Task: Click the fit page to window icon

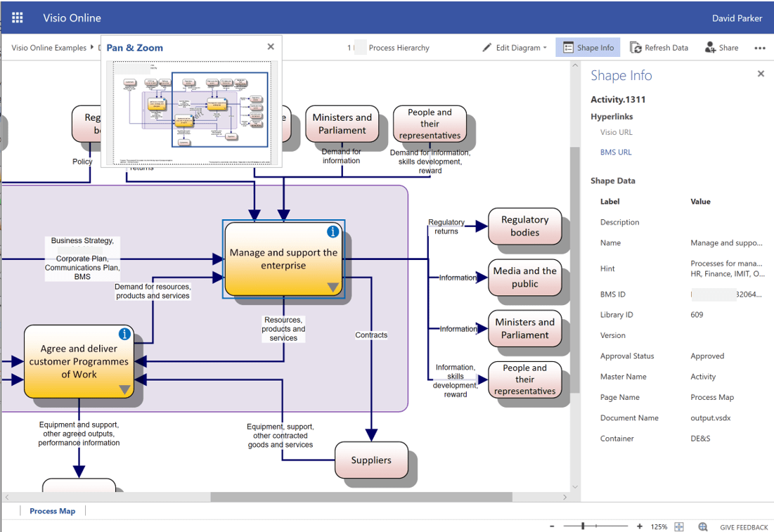Action: 678,526
